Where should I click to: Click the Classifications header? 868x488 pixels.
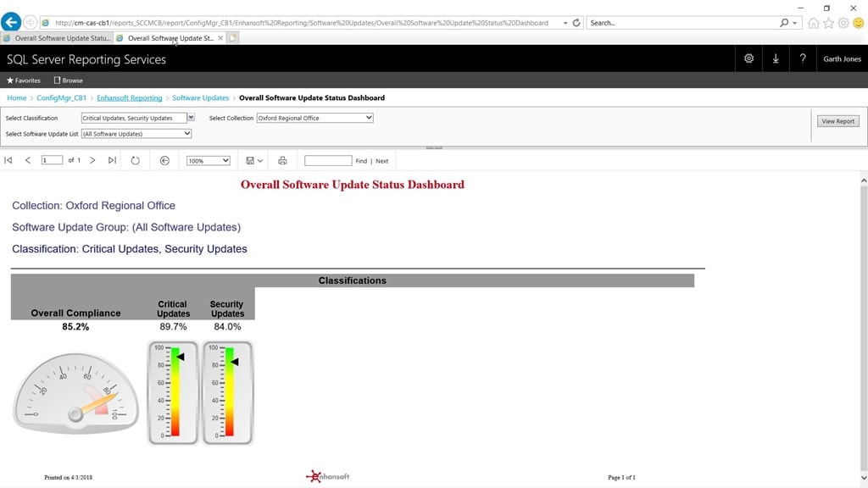coord(352,280)
